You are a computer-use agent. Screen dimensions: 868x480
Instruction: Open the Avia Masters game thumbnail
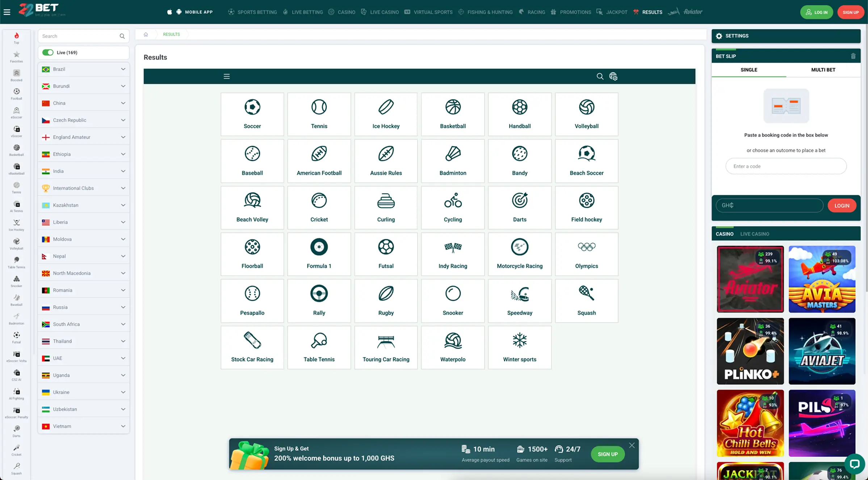point(822,279)
